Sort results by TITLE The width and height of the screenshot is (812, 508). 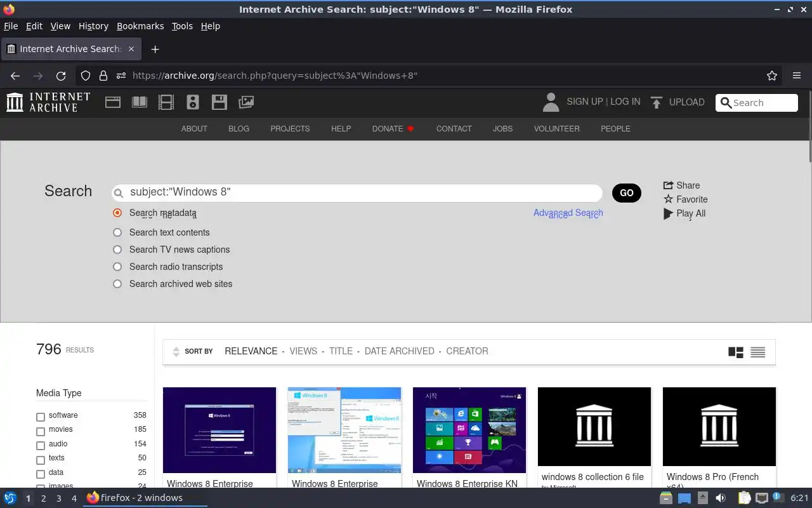(x=341, y=351)
